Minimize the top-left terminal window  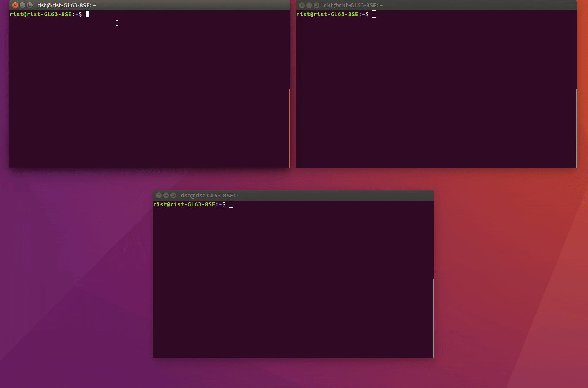(22, 5)
